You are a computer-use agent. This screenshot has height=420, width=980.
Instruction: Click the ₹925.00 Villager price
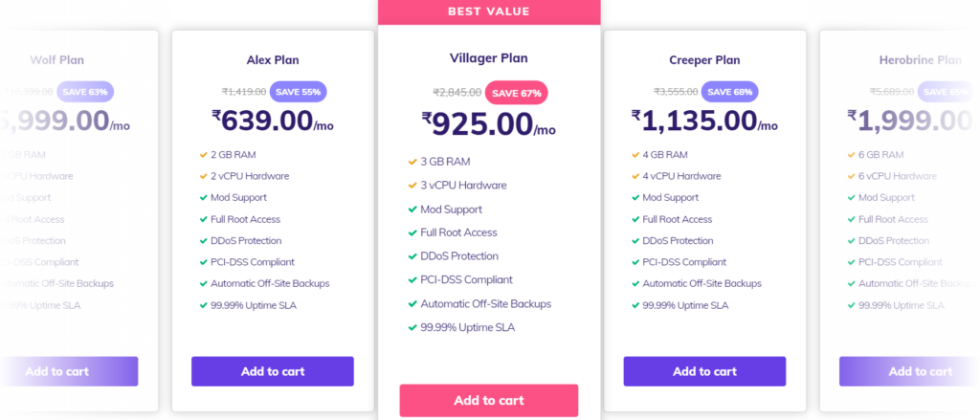(488, 123)
